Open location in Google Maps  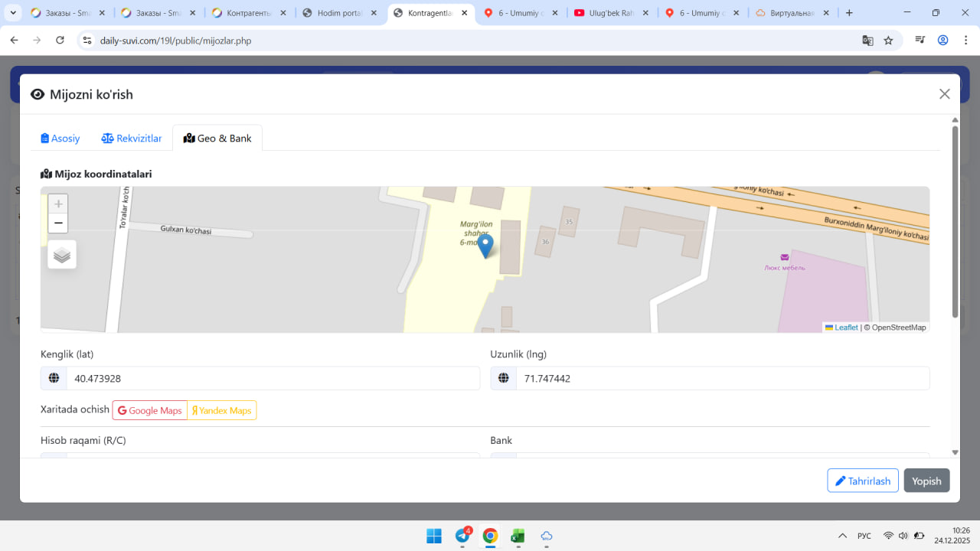(150, 410)
